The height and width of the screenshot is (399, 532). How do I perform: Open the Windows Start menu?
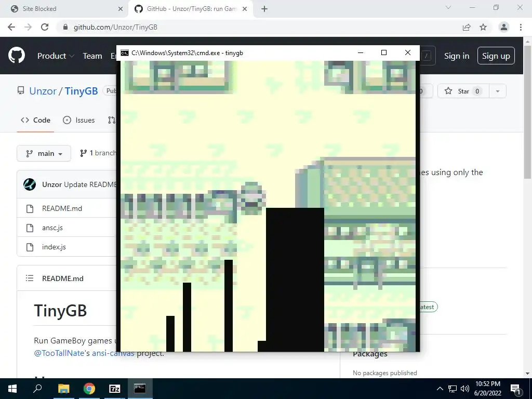tap(12, 389)
